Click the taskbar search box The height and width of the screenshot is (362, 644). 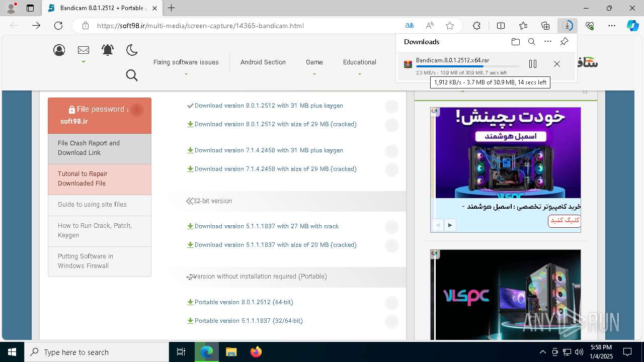point(97,352)
